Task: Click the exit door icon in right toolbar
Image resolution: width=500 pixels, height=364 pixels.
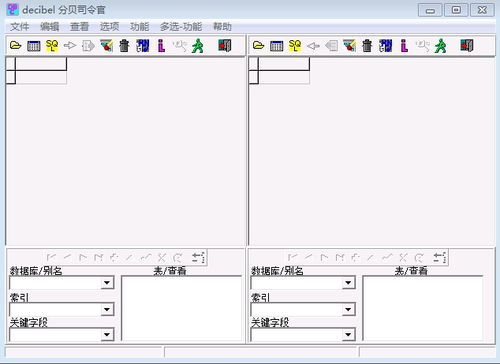Action: pyautogui.click(x=467, y=45)
